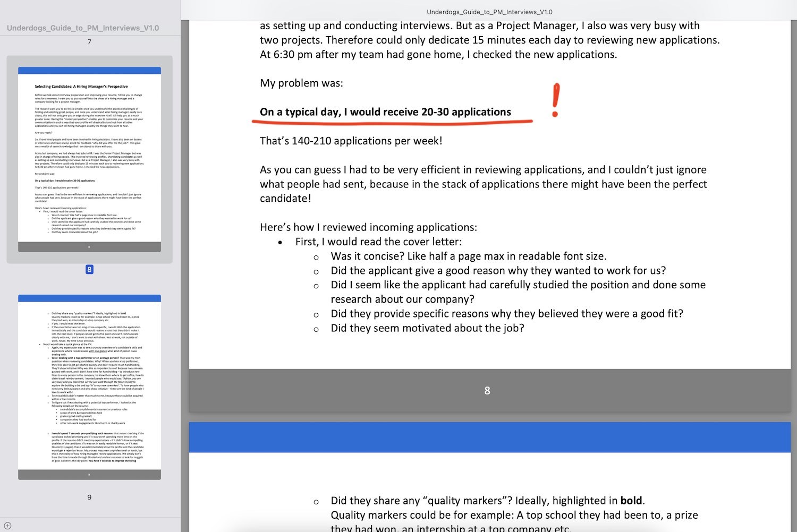Click the window title at top center

(x=489, y=12)
